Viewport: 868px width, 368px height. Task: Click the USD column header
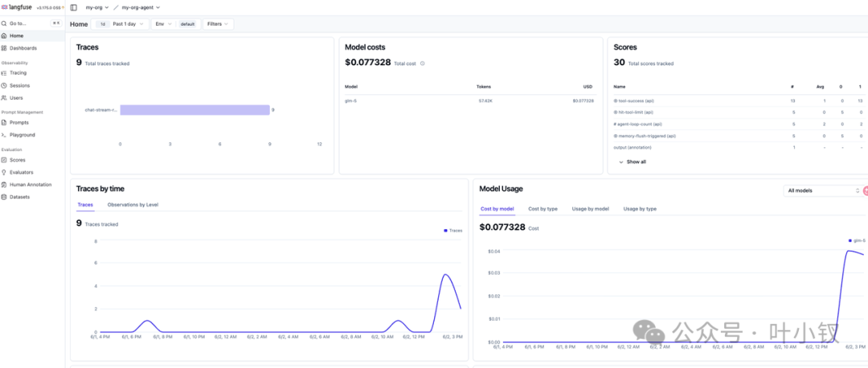(x=588, y=87)
